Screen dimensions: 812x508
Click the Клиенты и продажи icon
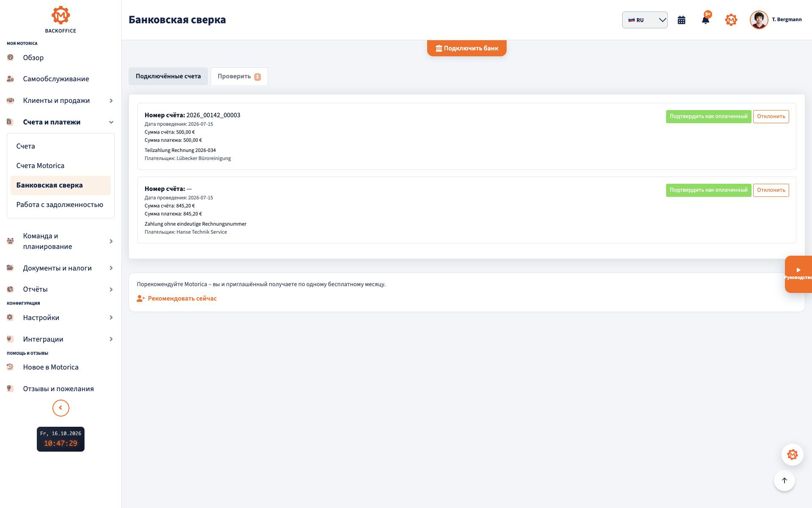11,100
